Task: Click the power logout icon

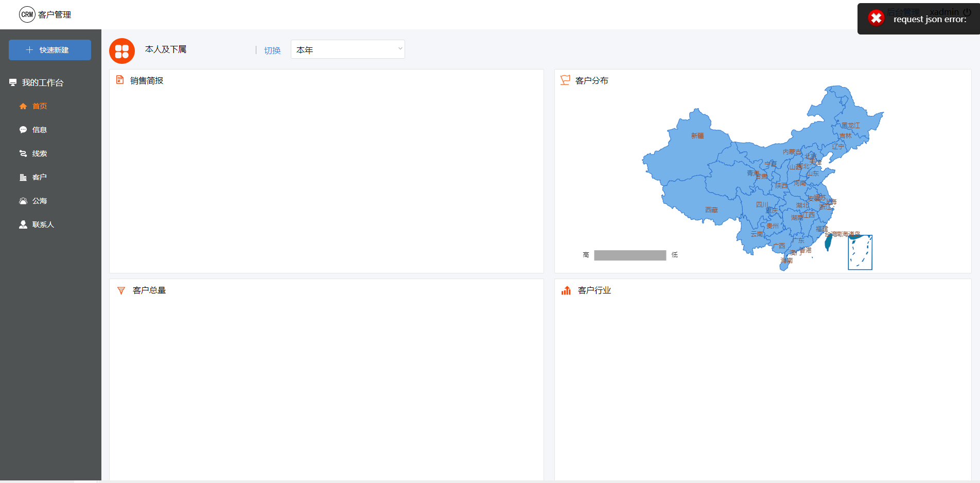Action: tap(968, 12)
